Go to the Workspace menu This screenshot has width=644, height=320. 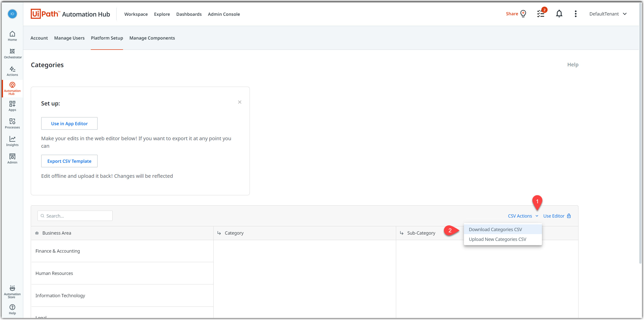click(x=136, y=14)
